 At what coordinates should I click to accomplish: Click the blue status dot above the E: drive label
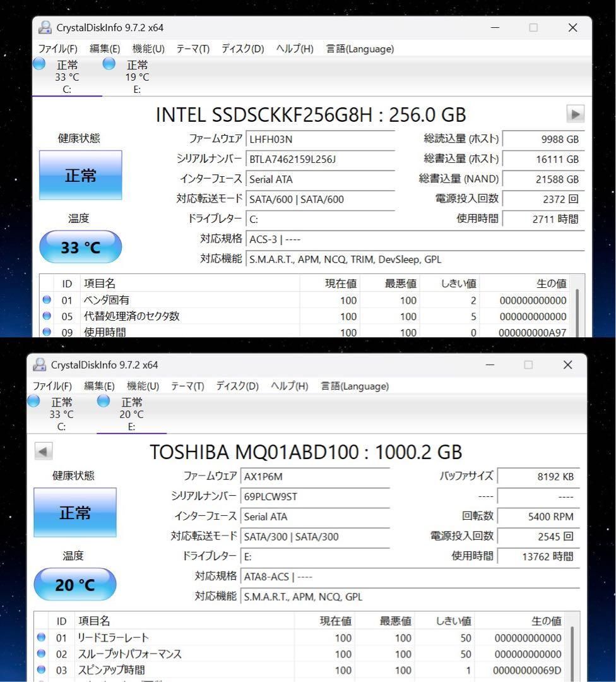pos(109,63)
